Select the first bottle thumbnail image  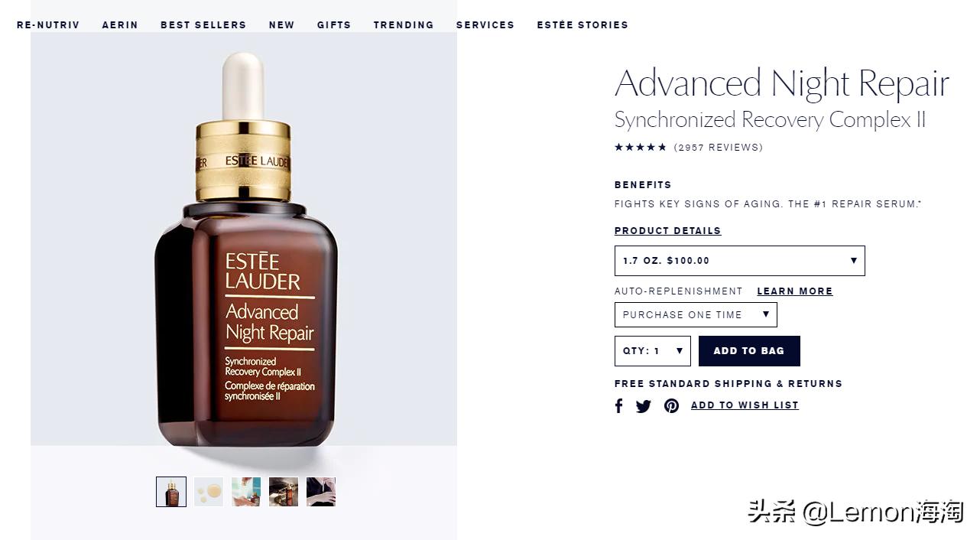[x=171, y=492]
